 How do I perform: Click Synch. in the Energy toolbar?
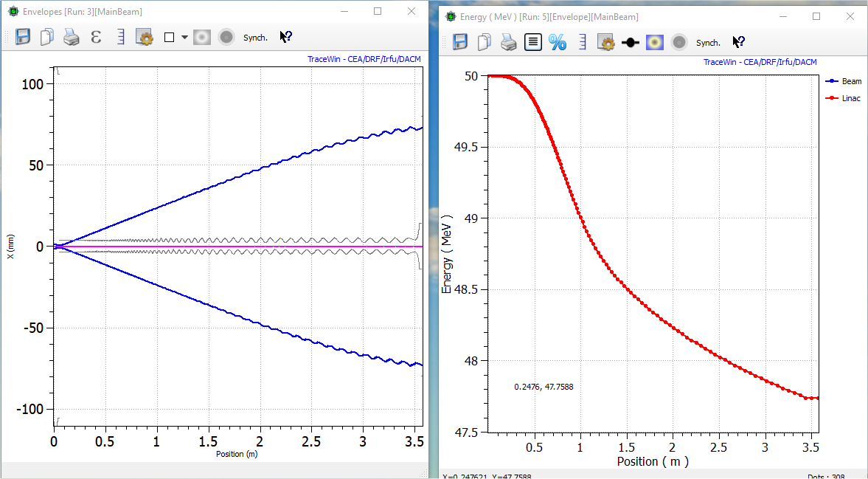(708, 43)
